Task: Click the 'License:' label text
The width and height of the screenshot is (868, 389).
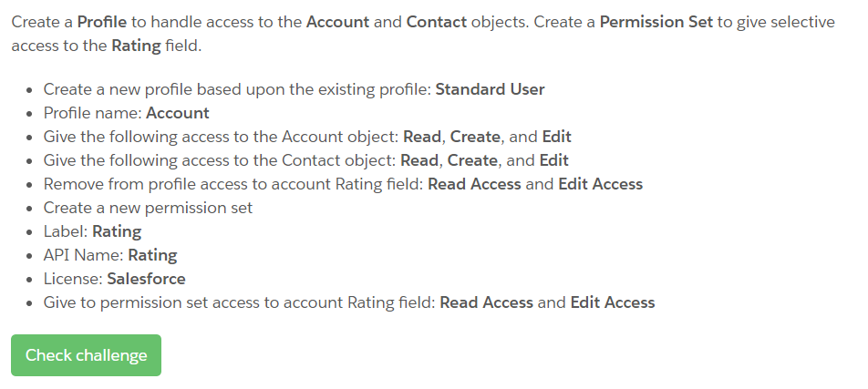Action: [73, 279]
